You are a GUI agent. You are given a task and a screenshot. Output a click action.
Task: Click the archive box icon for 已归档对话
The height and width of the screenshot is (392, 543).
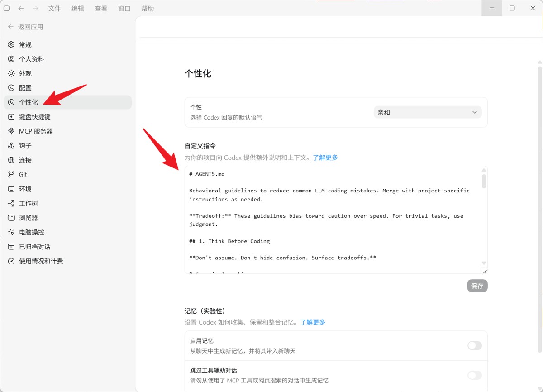[11, 247]
